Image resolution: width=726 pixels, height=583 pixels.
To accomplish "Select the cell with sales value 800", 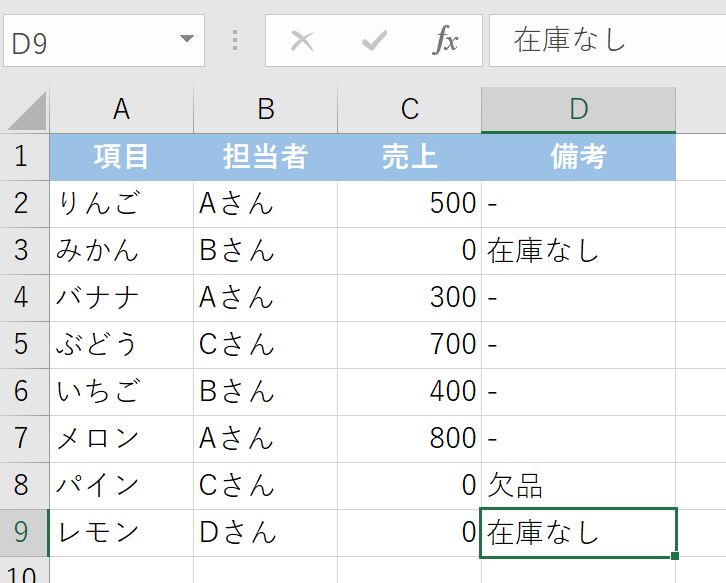I will [x=409, y=439].
